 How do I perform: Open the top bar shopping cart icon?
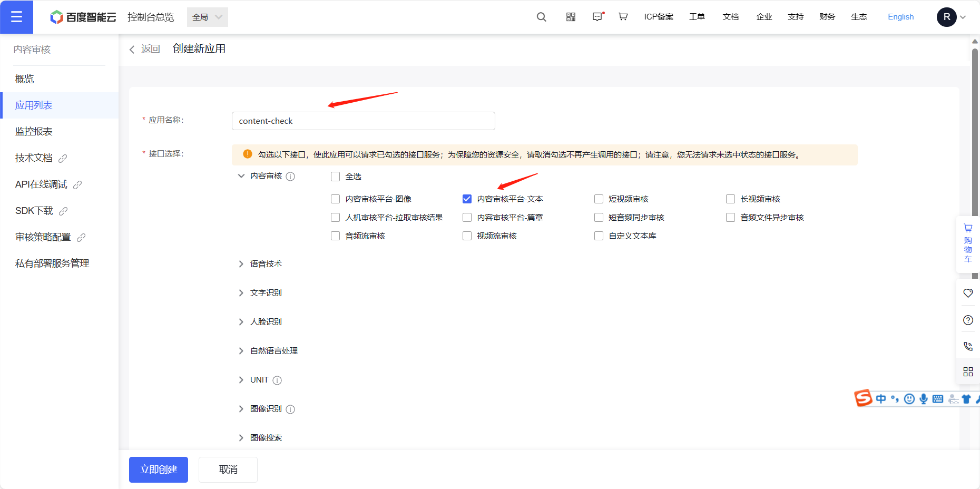(x=623, y=17)
